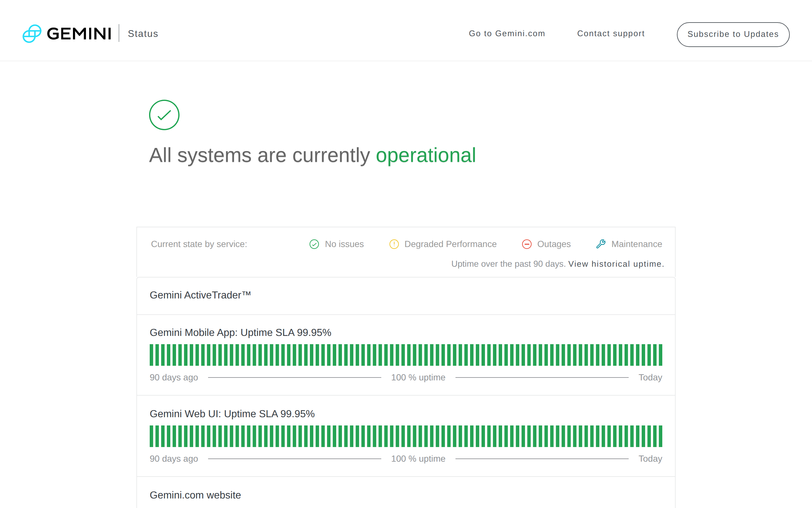Image resolution: width=812 pixels, height=508 pixels.
Task: Click the large green operational checkmark icon
Action: pyautogui.click(x=164, y=115)
